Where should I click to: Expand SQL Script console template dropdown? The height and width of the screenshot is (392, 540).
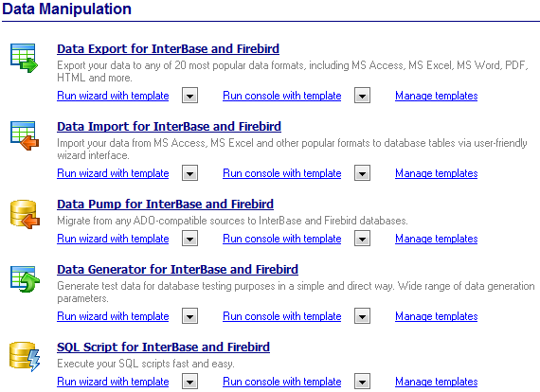(x=362, y=382)
